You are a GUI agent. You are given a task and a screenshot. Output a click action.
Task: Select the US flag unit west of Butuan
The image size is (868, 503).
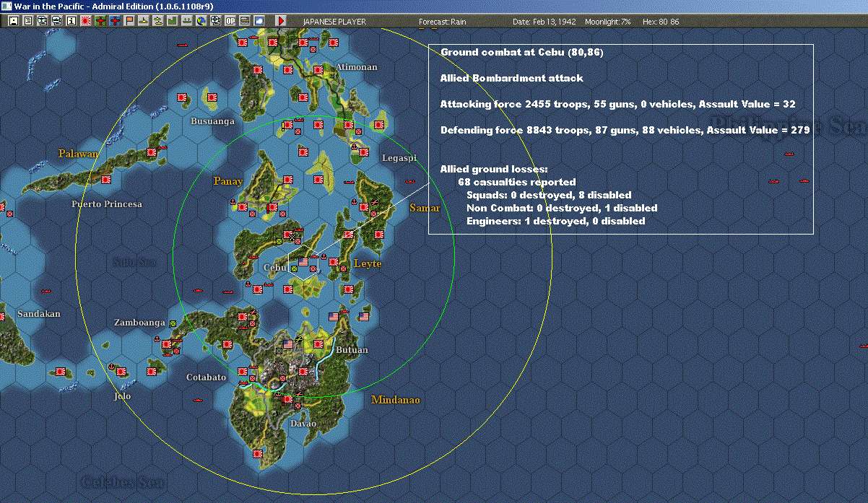(x=288, y=344)
